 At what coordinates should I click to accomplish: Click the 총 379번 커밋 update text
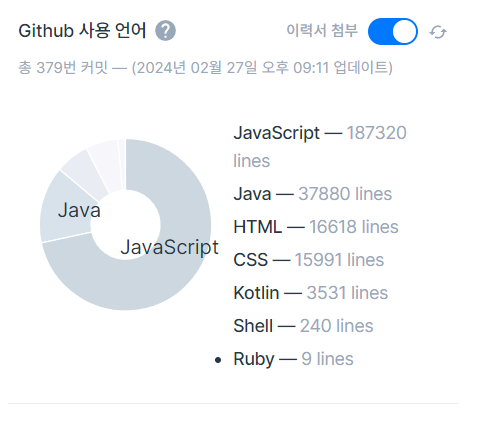point(205,68)
